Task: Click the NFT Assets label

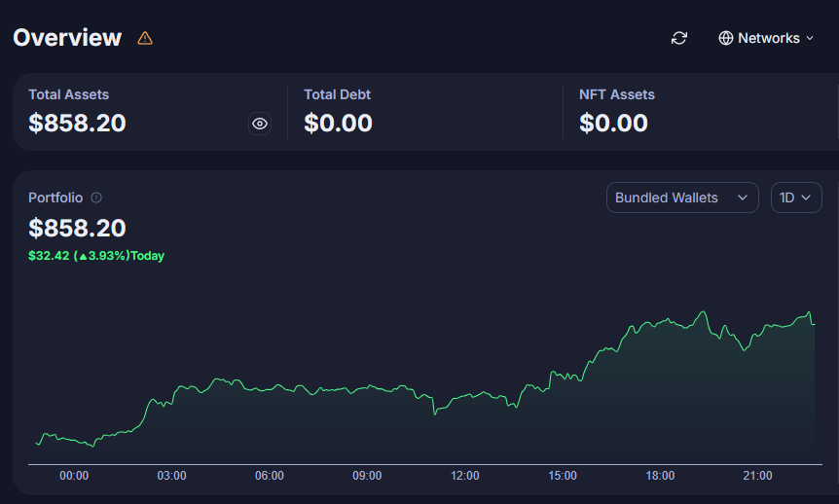Action: [x=617, y=94]
